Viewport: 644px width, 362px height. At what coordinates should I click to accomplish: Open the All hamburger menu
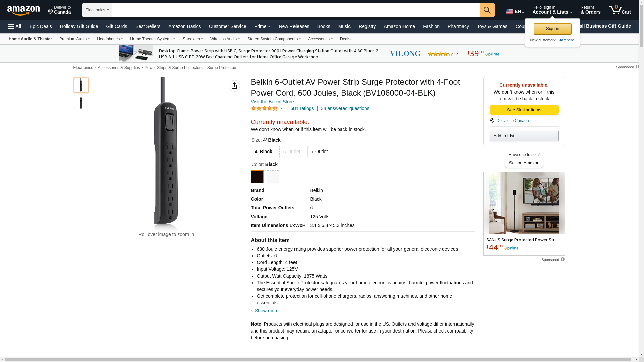(x=15, y=26)
